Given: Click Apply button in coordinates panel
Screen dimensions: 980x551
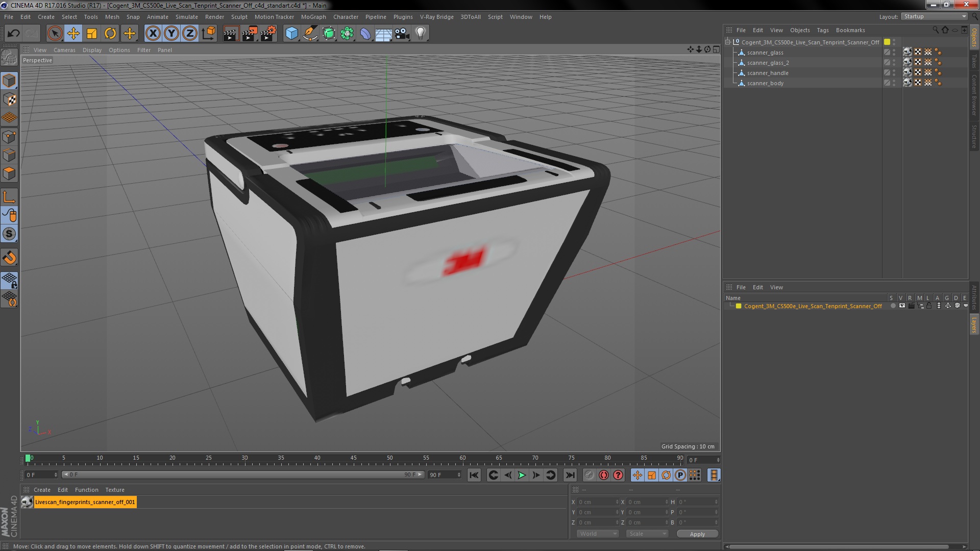Looking at the screenshot, I should pyautogui.click(x=697, y=534).
